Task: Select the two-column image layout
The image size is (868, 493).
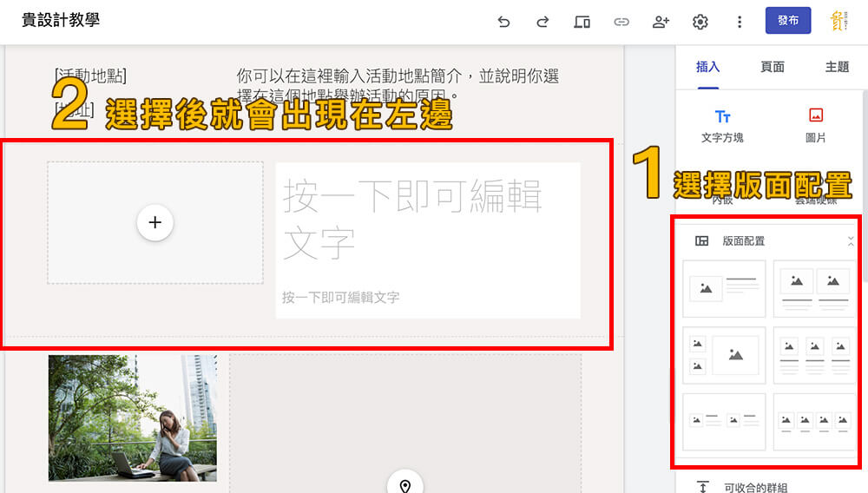Action: (813, 288)
